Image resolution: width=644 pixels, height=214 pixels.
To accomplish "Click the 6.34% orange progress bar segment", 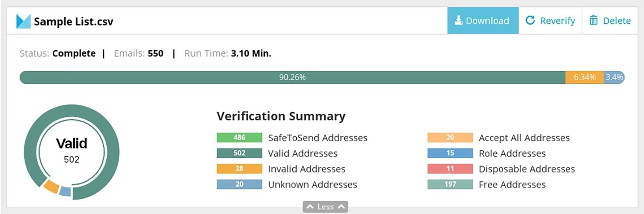I will [584, 77].
